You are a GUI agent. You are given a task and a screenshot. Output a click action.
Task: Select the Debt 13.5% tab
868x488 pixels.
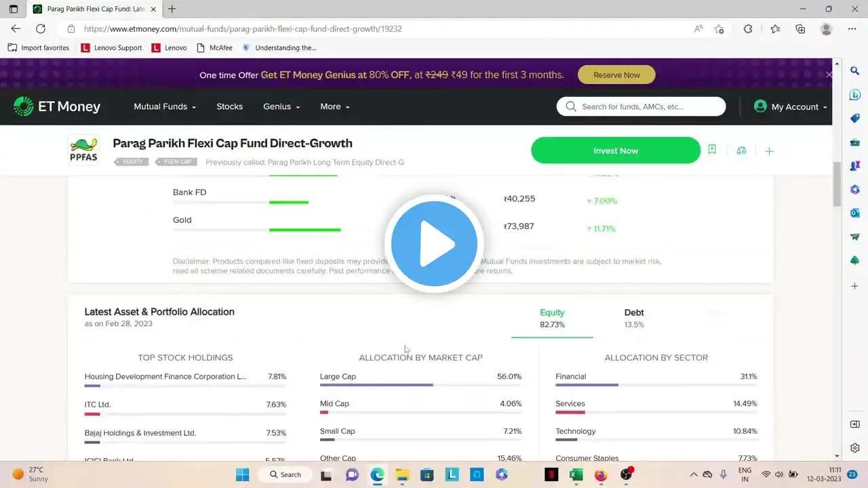click(x=634, y=319)
